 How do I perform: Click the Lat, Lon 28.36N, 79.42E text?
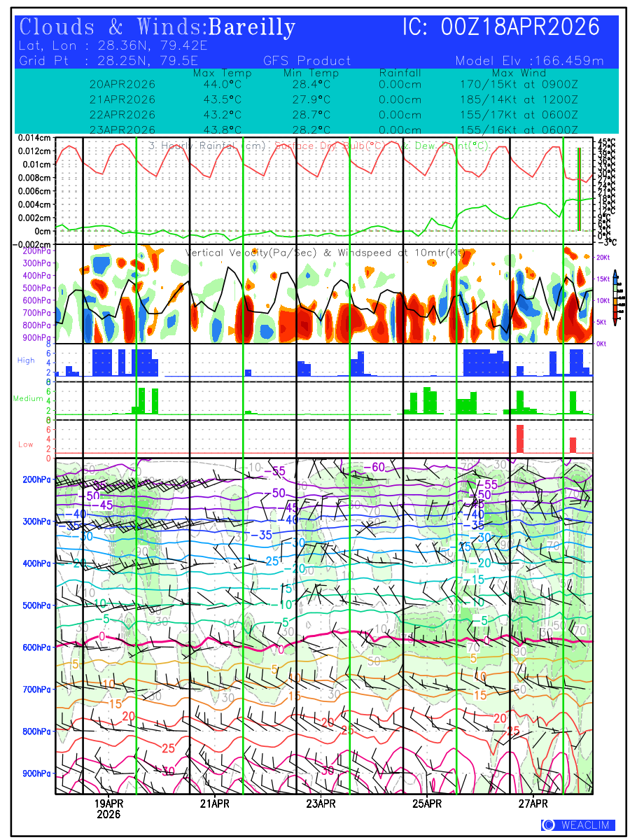[113, 46]
